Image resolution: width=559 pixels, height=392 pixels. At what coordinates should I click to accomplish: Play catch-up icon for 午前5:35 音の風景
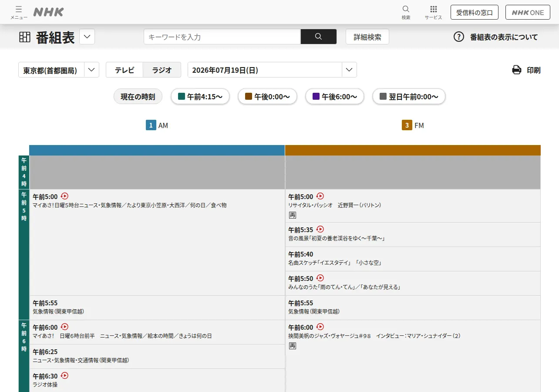pyautogui.click(x=320, y=229)
